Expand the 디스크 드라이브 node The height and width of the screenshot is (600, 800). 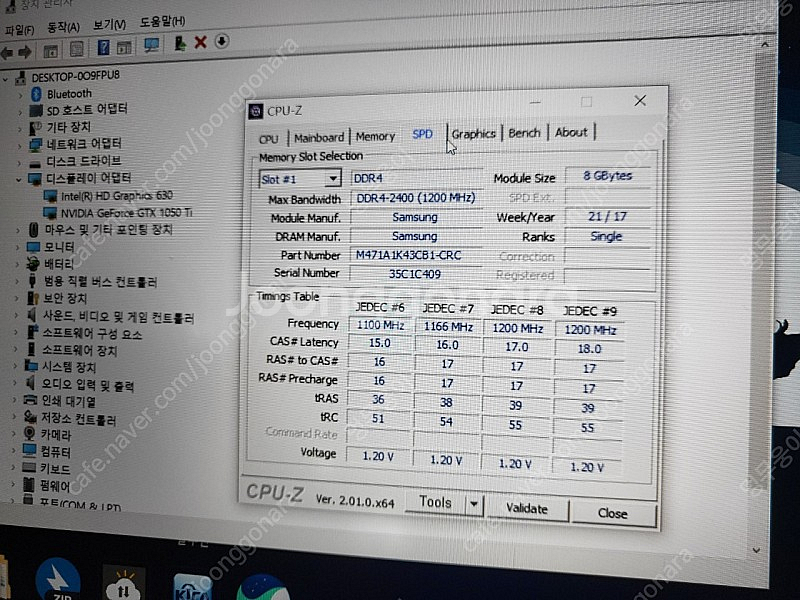[x=20, y=163]
